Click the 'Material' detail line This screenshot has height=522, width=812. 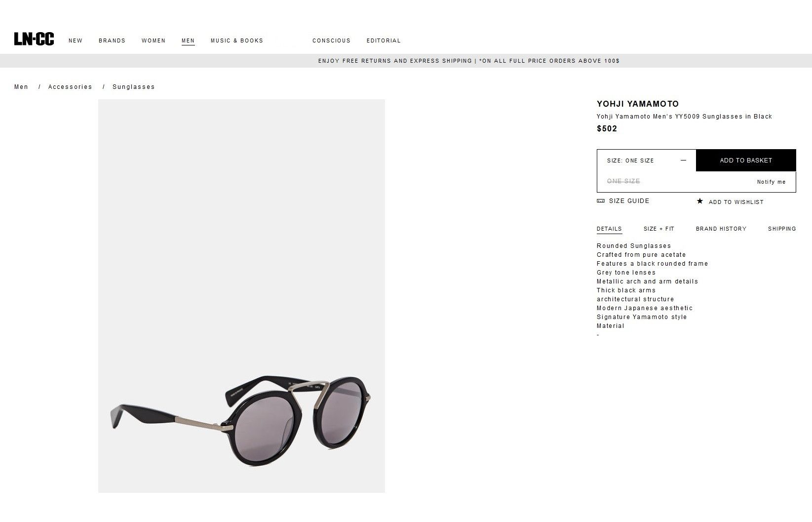(610, 326)
